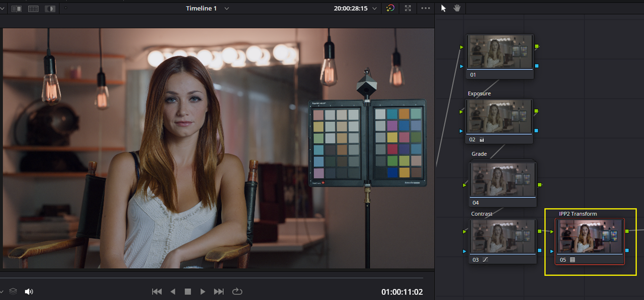Click the blue key output of node 02
Viewport: 644px width, 300px height.
coord(537,131)
